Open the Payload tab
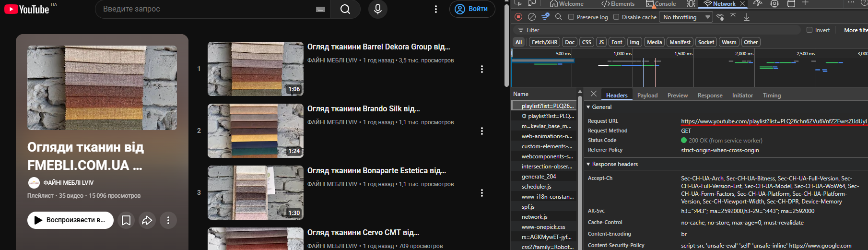 coord(647,95)
